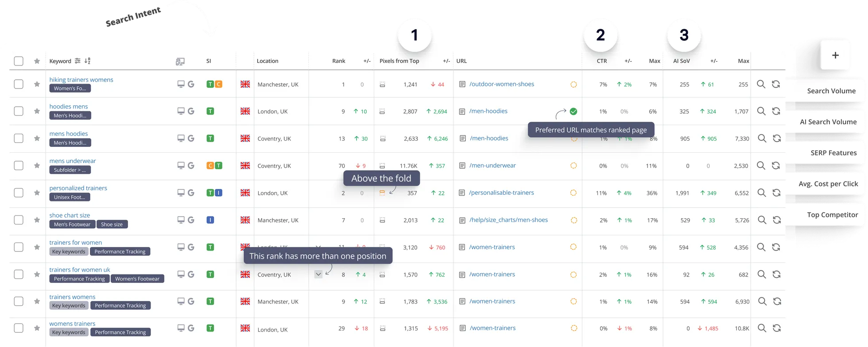This screenshot has width=868, height=347.
Task: Click the Subfolder tag under mens underwear
Action: (70, 170)
